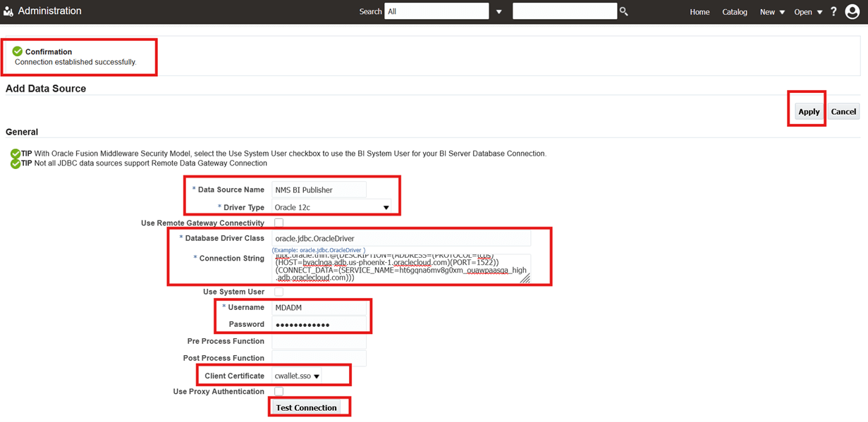The height and width of the screenshot is (422, 868).
Task: Click the green Confirmation check icon
Action: tap(18, 51)
